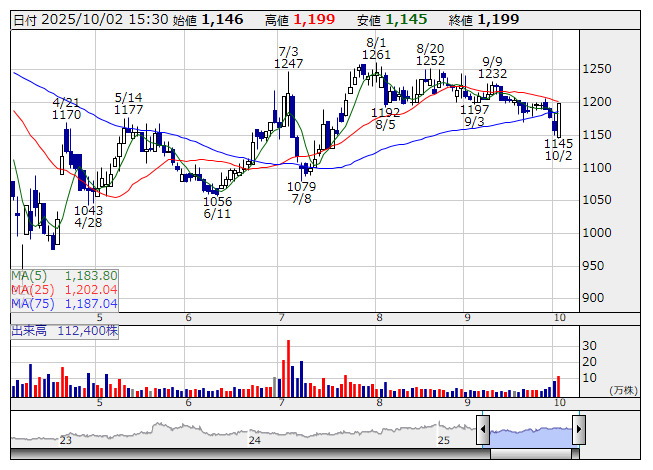Click the year 23 marker in overview

(65, 440)
